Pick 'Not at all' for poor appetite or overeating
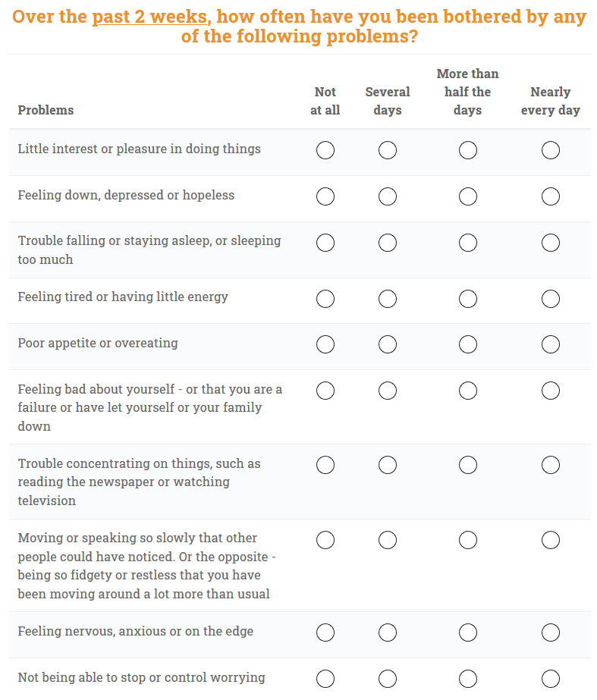The image size is (597, 700). (x=325, y=344)
